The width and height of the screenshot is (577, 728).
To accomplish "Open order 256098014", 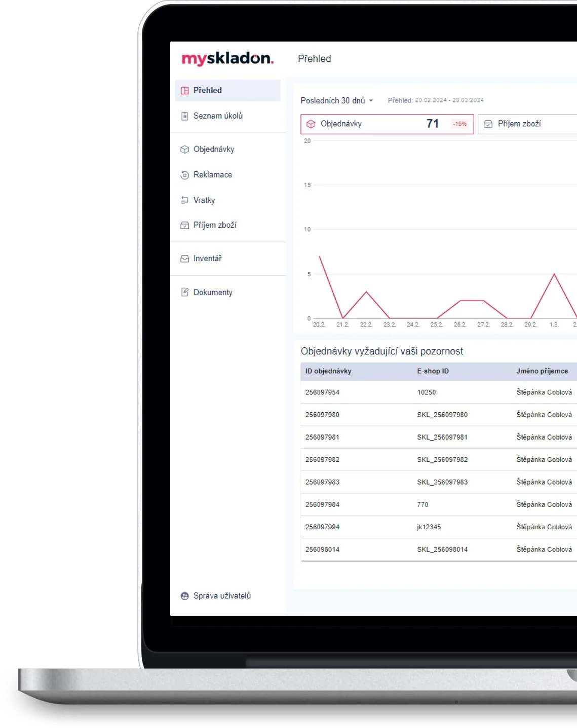I will (322, 550).
